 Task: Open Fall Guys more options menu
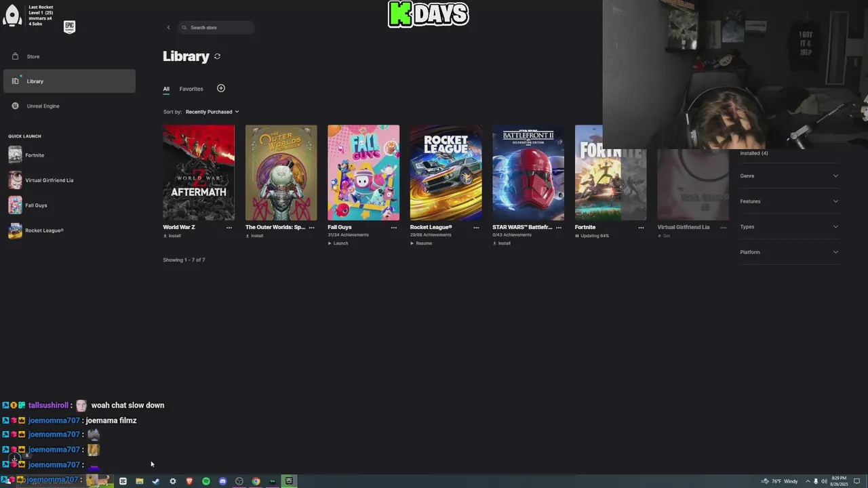click(394, 228)
